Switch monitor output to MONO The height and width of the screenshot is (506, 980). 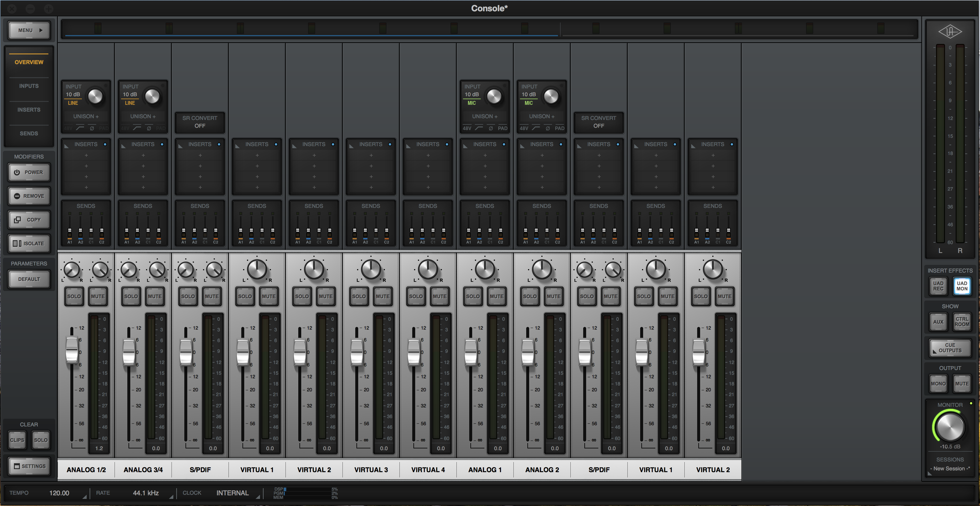point(938,383)
